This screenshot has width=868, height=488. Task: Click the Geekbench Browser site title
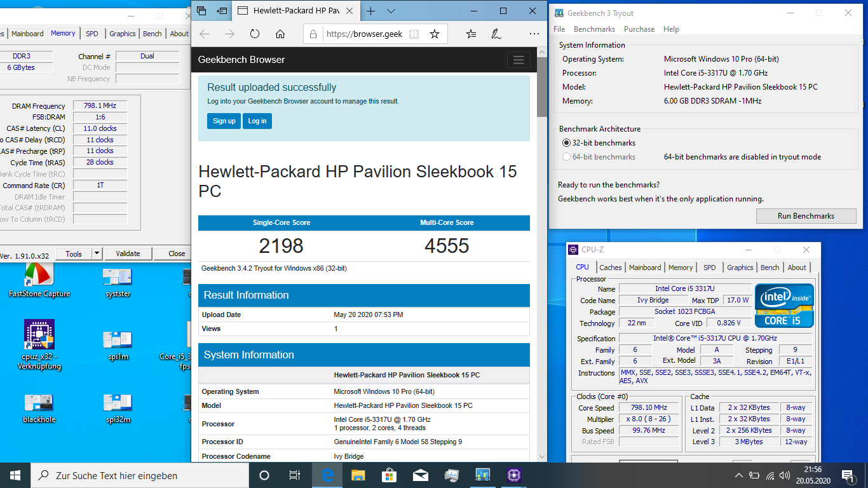[x=241, y=60]
